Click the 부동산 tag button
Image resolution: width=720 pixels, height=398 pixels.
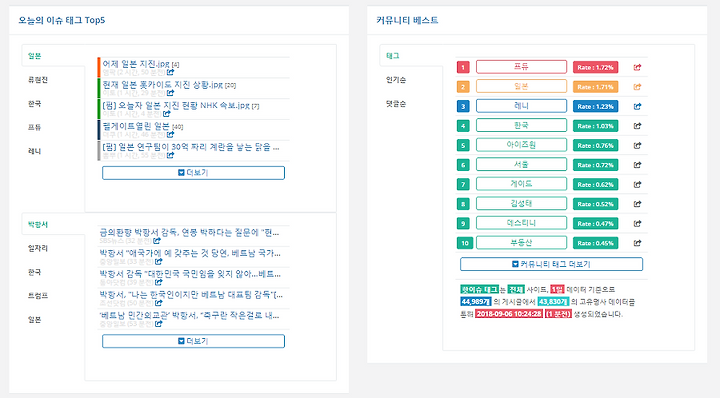pos(521,242)
